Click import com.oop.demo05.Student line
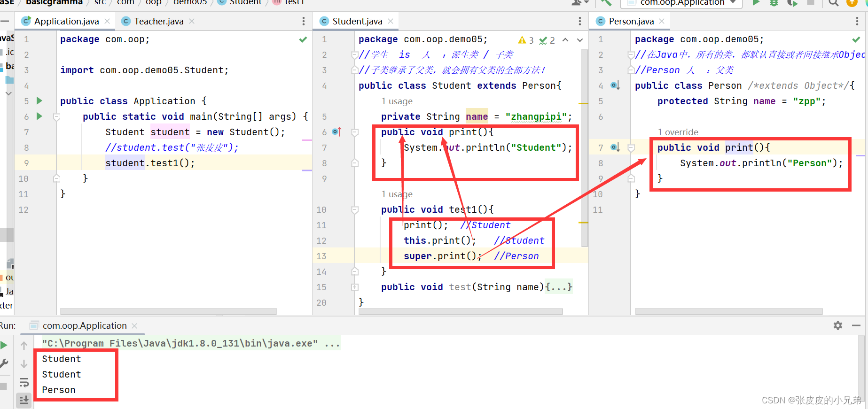Image resolution: width=868 pixels, height=409 pixels. click(x=144, y=70)
